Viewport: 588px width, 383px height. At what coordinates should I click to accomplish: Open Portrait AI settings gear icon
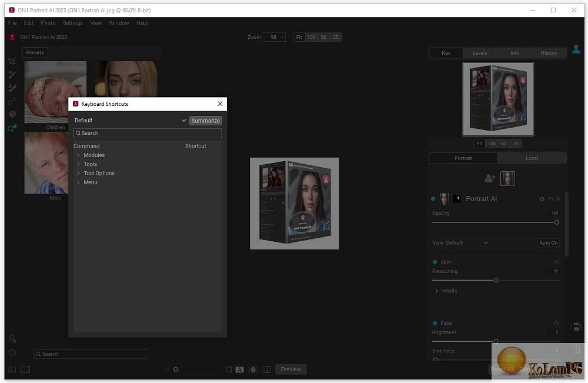[542, 199]
